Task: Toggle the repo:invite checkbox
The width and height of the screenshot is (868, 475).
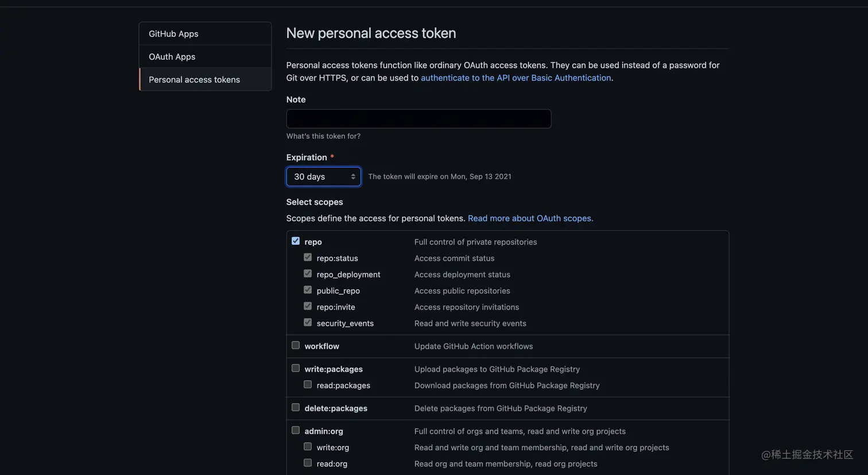Action: (308, 306)
